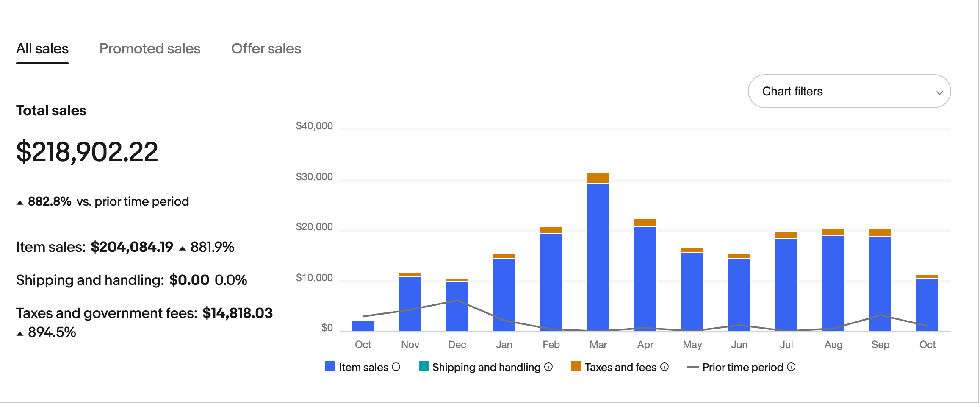Image resolution: width=980 pixels, height=407 pixels.
Task: Click the teal Shipping and handling swatch
Action: click(x=424, y=366)
